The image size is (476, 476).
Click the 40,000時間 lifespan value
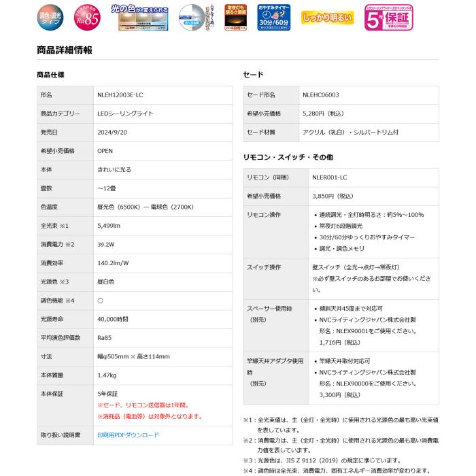pyautogui.click(x=113, y=320)
